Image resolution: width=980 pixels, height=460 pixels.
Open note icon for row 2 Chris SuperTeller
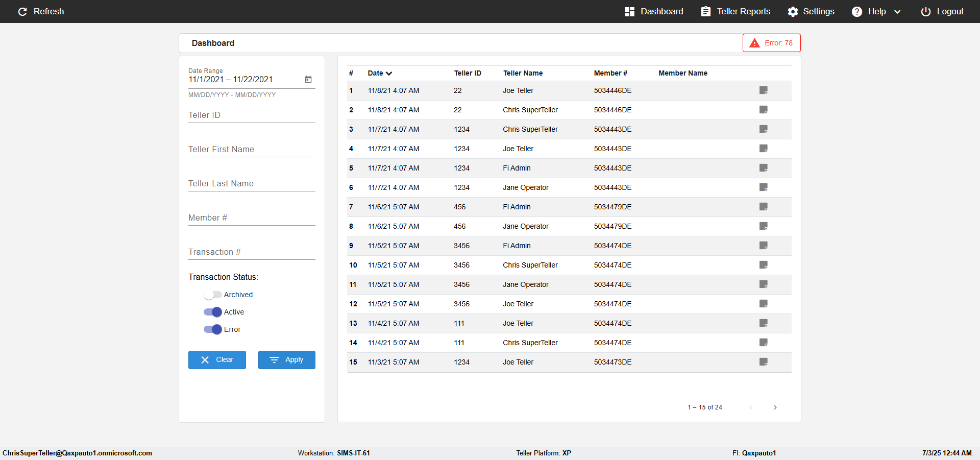(763, 110)
